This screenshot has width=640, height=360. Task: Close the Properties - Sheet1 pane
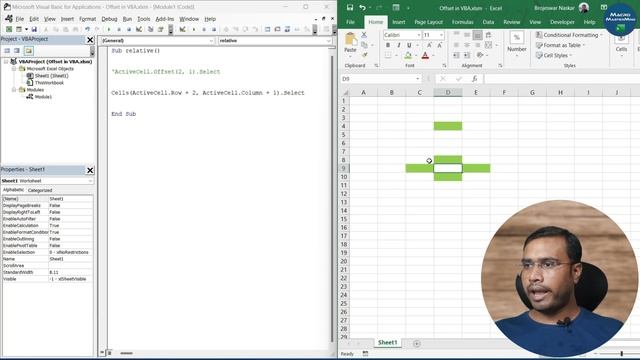coord(90,170)
